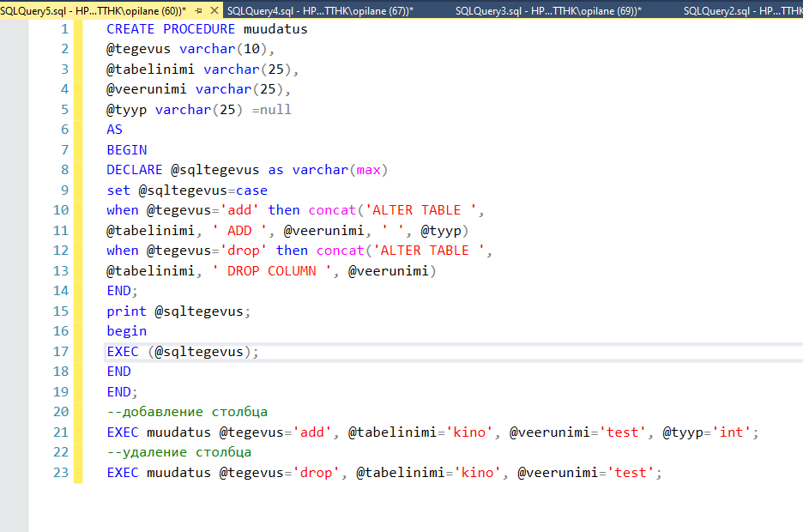Click the comment '--добавление столбца'
This screenshot has width=803, height=532.
(187, 412)
